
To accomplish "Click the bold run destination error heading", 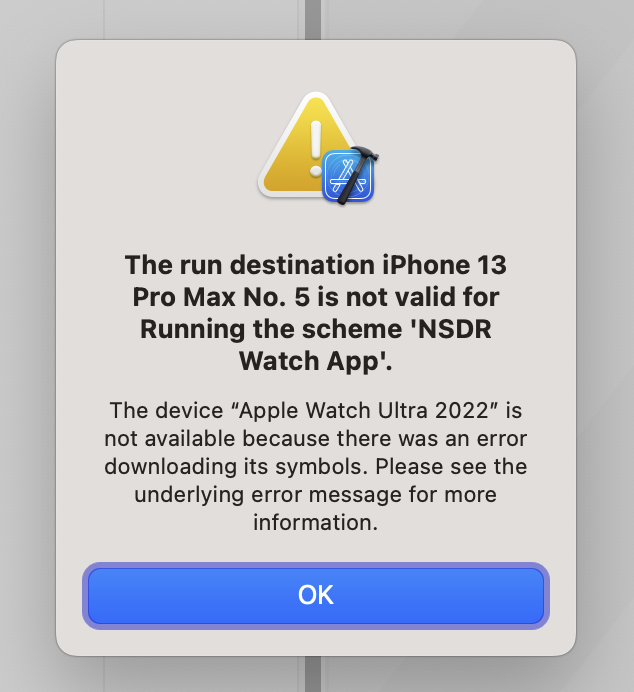I will [316, 313].
